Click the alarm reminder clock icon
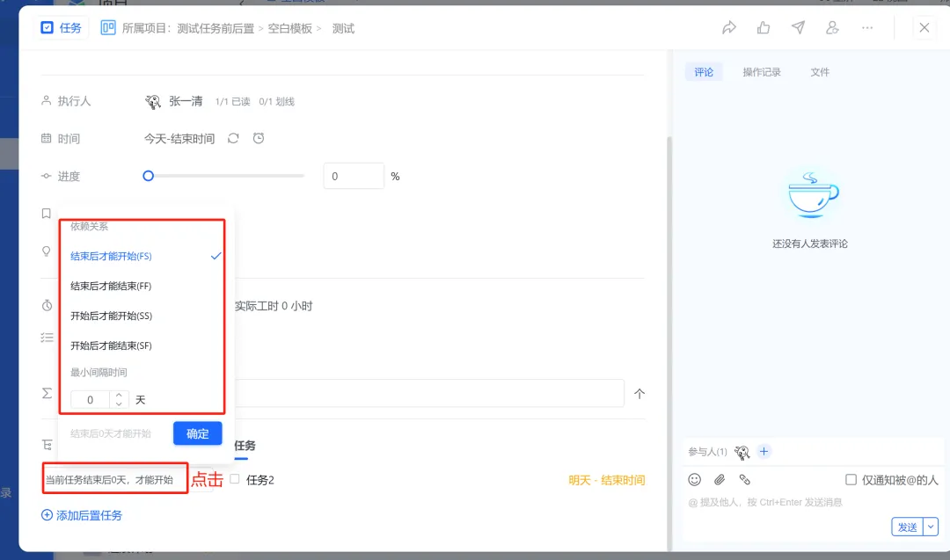 click(259, 139)
